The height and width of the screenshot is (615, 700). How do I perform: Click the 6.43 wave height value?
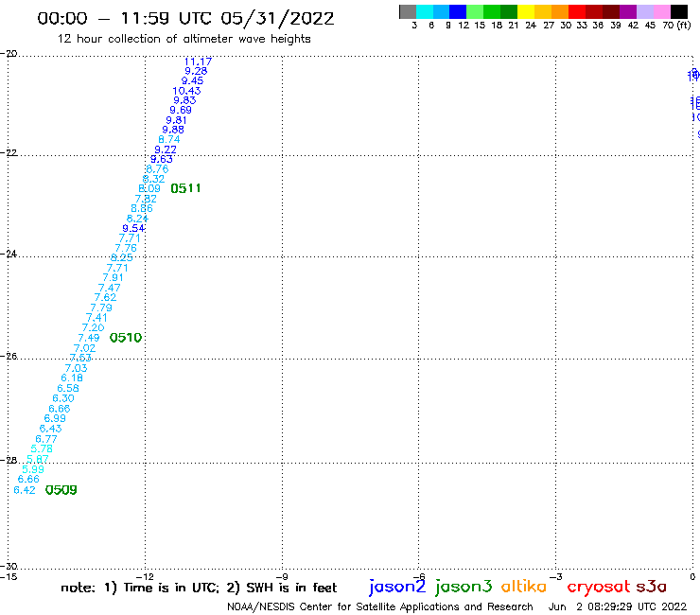pos(51,429)
